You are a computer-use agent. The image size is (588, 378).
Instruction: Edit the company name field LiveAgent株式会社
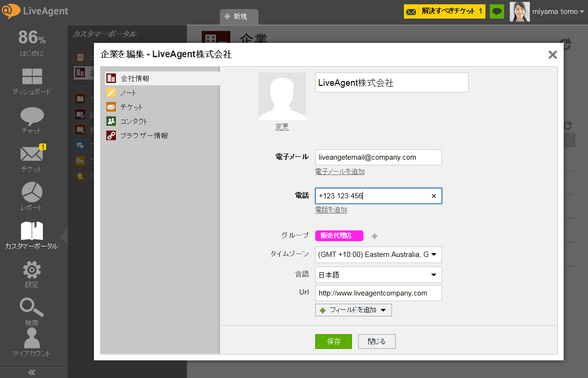[392, 82]
